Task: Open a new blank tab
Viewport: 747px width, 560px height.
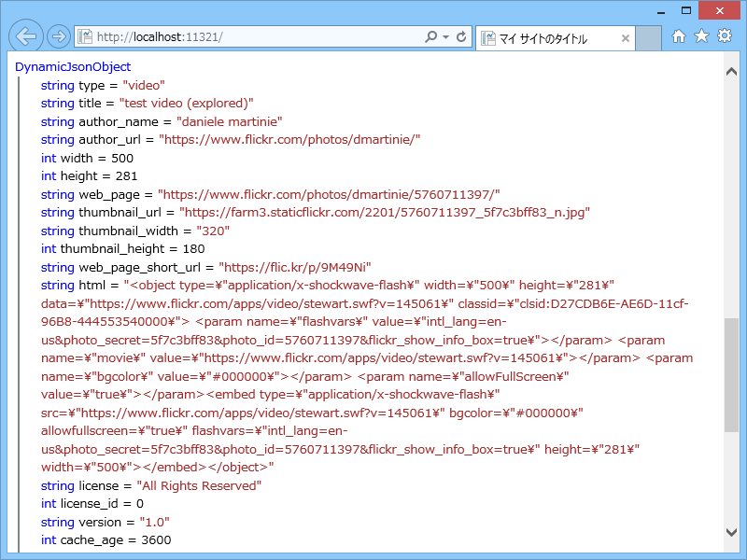Action: point(648,38)
